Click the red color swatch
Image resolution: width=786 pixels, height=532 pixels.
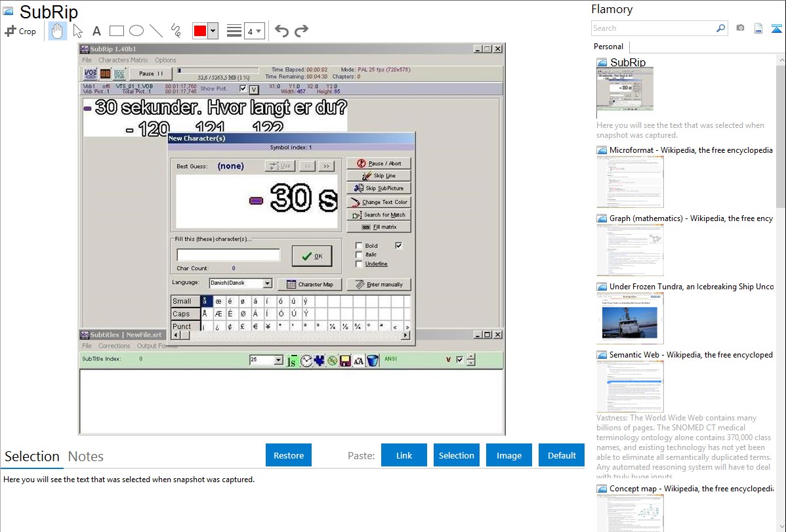(200, 31)
